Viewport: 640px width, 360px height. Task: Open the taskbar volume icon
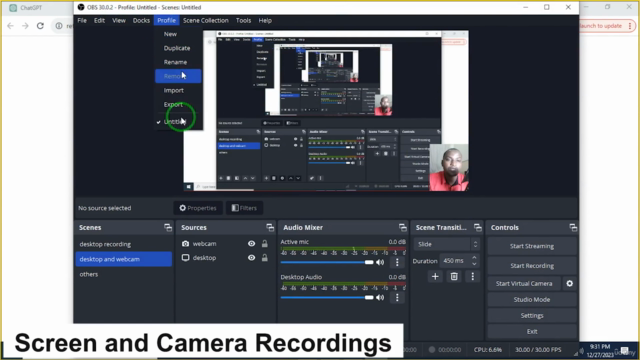pos(582,351)
